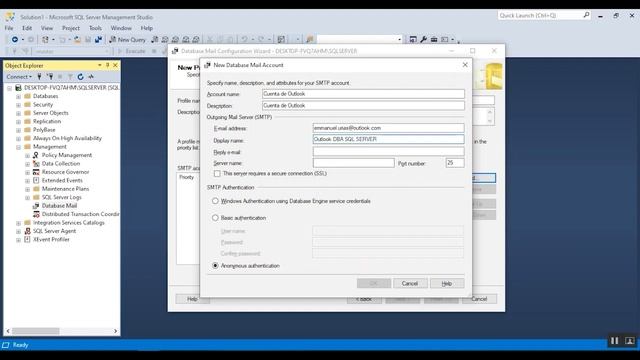Image resolution: width=640 pixels, height=360 pixels.
Task: Select the Database Mail node
Action: (x=59, y=206)
